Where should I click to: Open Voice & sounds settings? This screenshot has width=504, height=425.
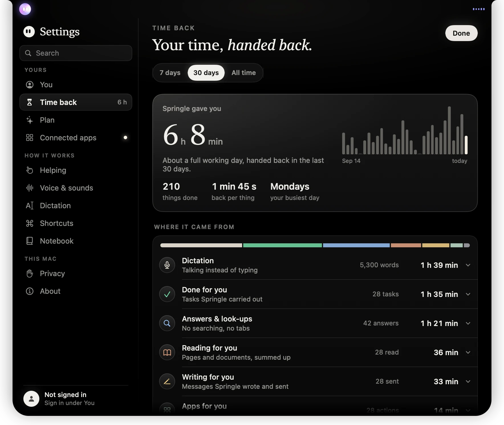pyautogui.click(x=76, y=188)
